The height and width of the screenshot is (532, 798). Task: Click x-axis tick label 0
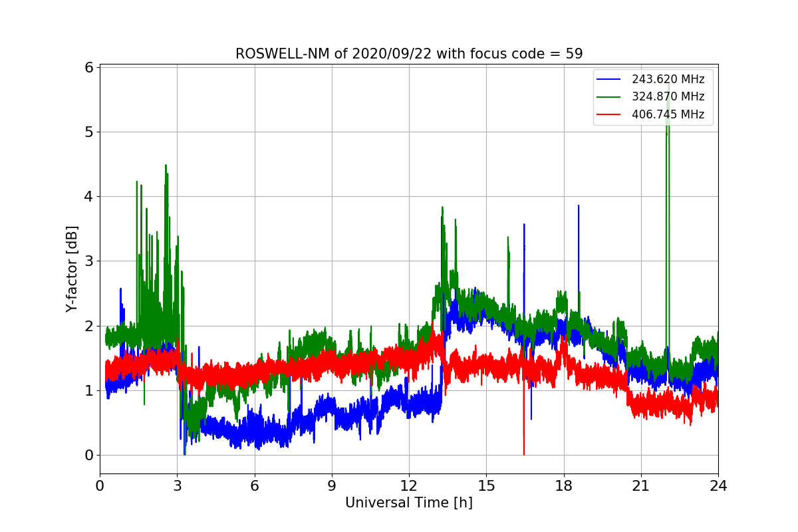point(100,486)
